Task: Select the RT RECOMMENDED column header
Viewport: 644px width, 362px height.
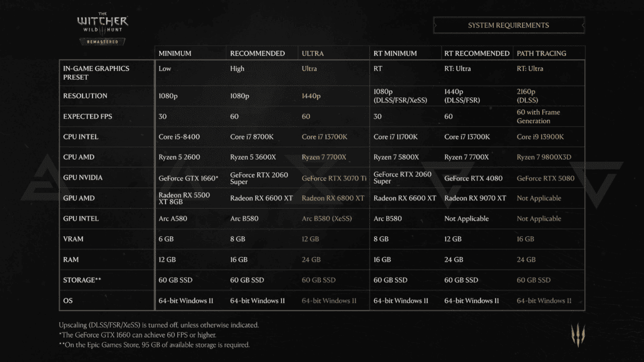Action: tap(477, 53)
